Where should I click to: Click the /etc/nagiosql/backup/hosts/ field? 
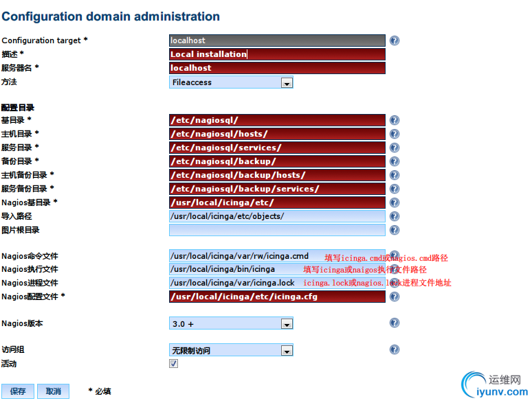(277, 175)
